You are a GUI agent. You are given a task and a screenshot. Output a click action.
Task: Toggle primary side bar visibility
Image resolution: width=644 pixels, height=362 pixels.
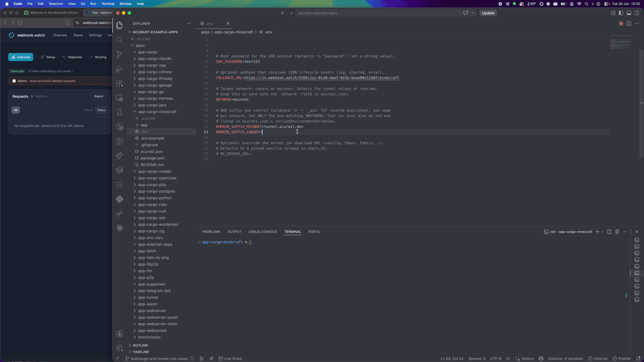621,13
